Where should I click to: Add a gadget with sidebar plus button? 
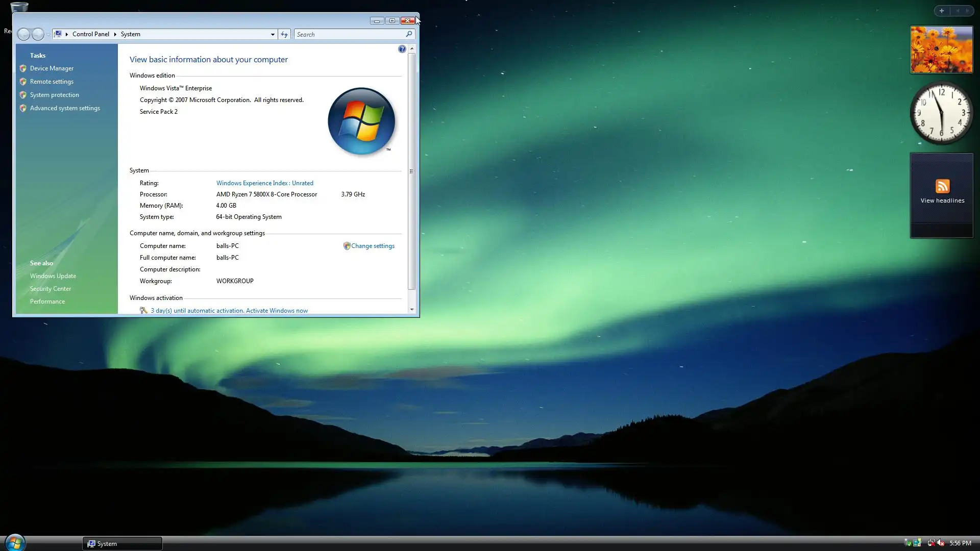pos(942,11)
